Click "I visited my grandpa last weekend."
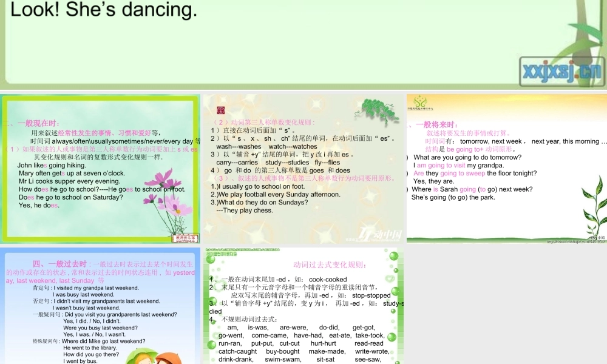Image resolution: width=607 pixels, height=364 pixels. [x=97, y=288]
